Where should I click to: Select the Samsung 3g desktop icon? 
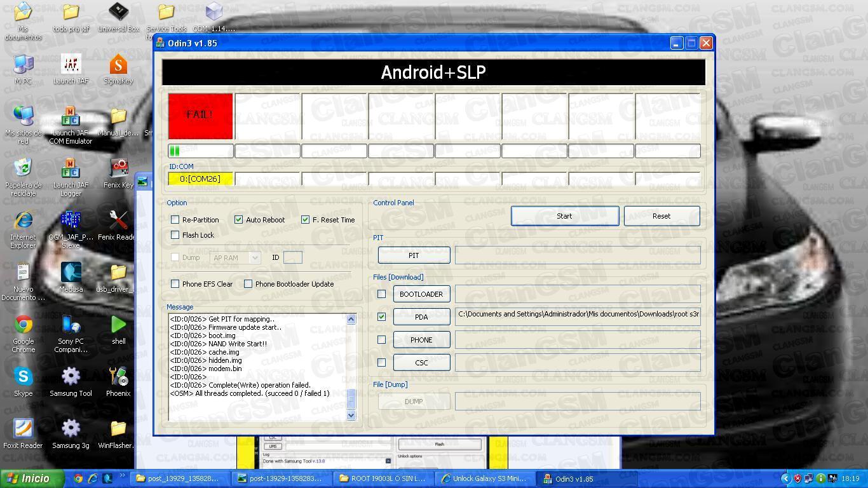[x=71, y=434]
